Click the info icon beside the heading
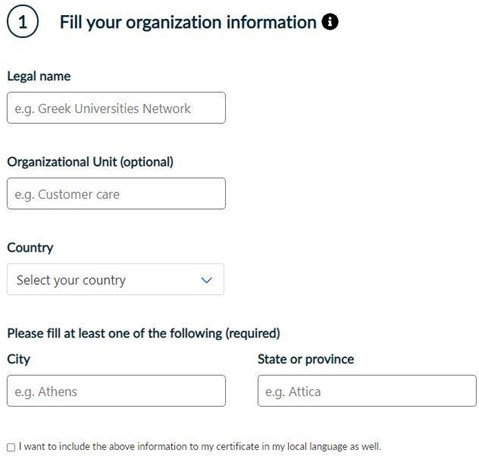 [x=330, y=22]
